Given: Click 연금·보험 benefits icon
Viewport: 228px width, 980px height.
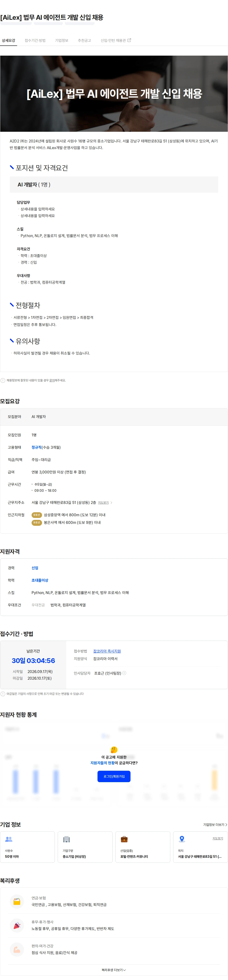Looking at the screenshot, I should click(x=17, y=901).
